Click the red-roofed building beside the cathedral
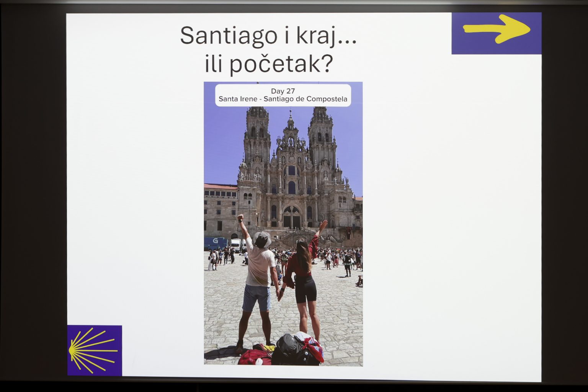 coord(220,207)
